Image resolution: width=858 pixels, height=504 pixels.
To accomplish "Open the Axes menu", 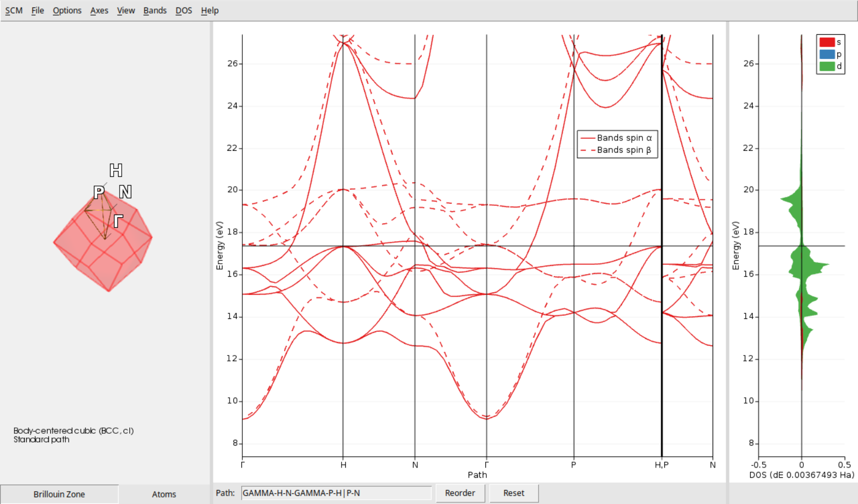I will tap(99, 10).
